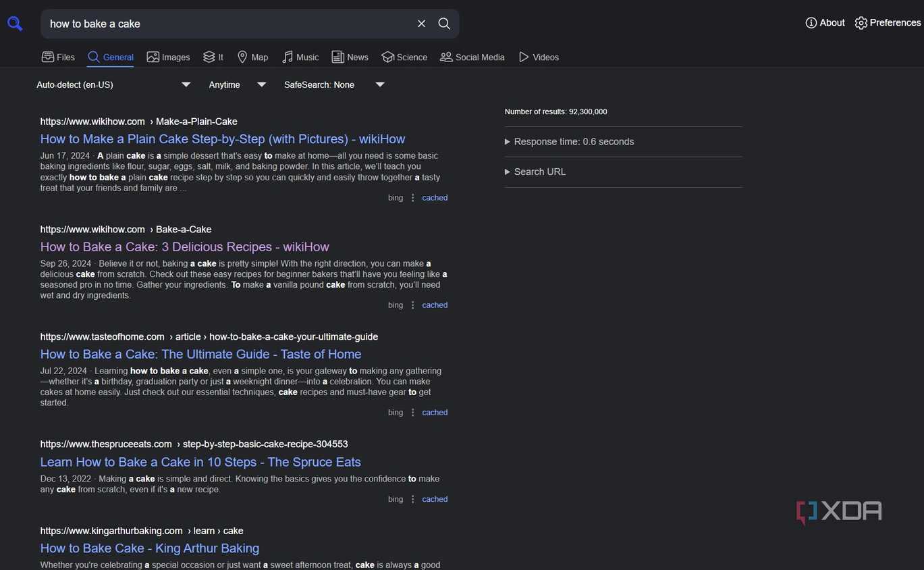This screenshot has width=924, height=570.
Task: Submit search with magnifier icon
Action: (444, 24)
